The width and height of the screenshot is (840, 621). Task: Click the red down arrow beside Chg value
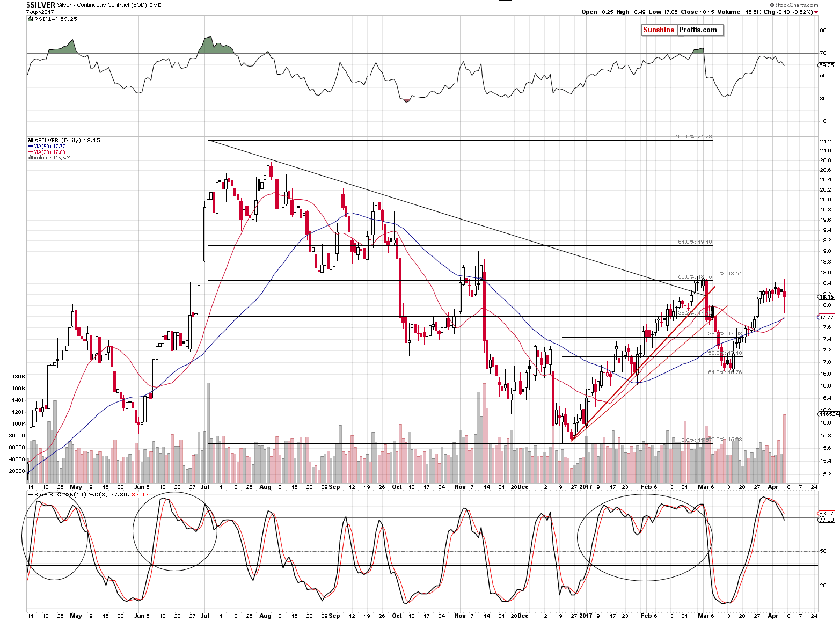816,12
